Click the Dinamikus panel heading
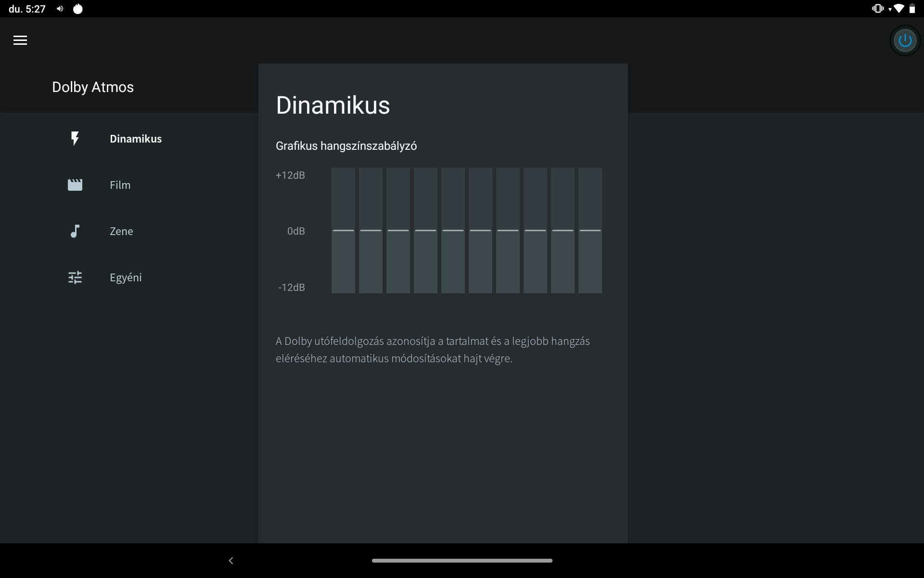The height and width of the screenshot is (578, 924). pyautogui.click(x=333, y=105)
